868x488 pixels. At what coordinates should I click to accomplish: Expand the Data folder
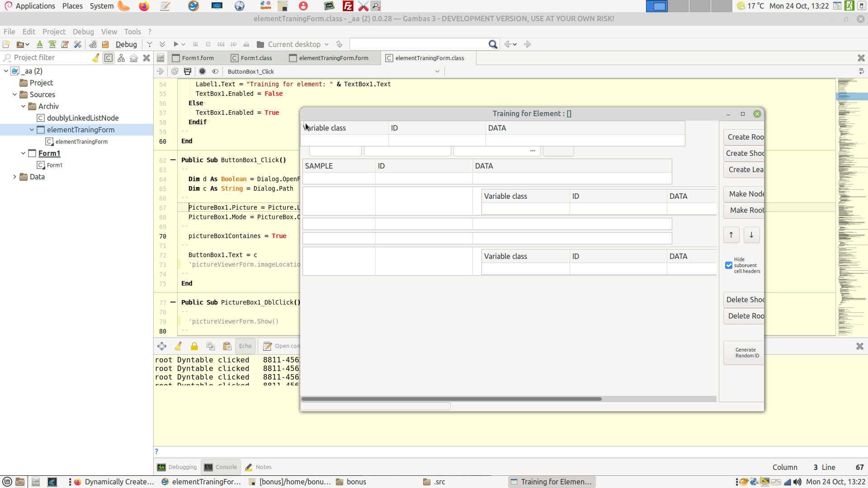tap(14, 177)
